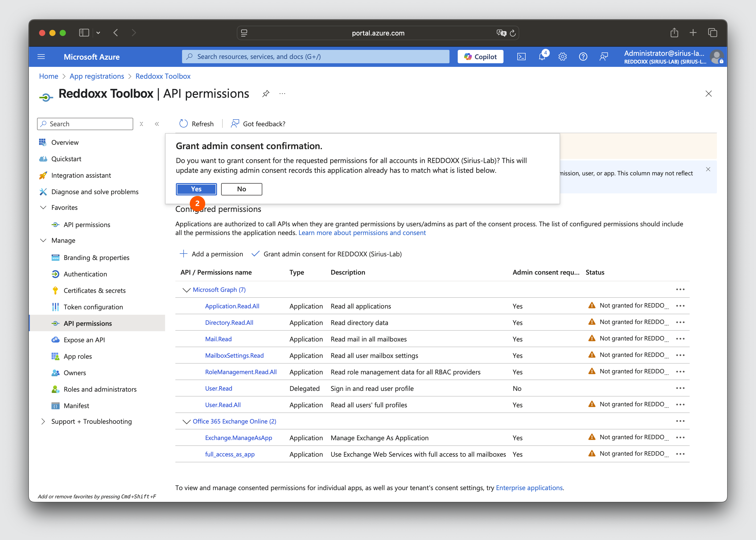Toggle the browser sidebar
The image size is (756, 540).
(84, 33)
